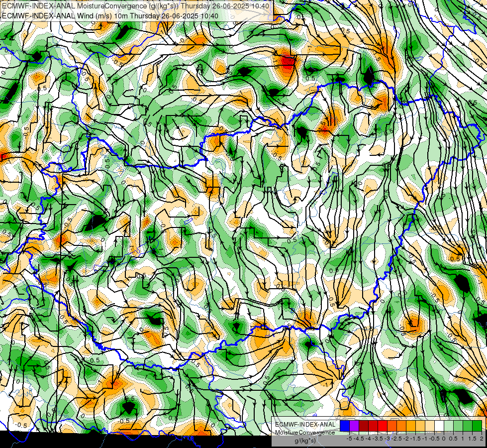The height and width of the screenshot is (448, 487).
Task: Pick the green swatch between 1 and 1.5
Action: (x=468, y=426)
